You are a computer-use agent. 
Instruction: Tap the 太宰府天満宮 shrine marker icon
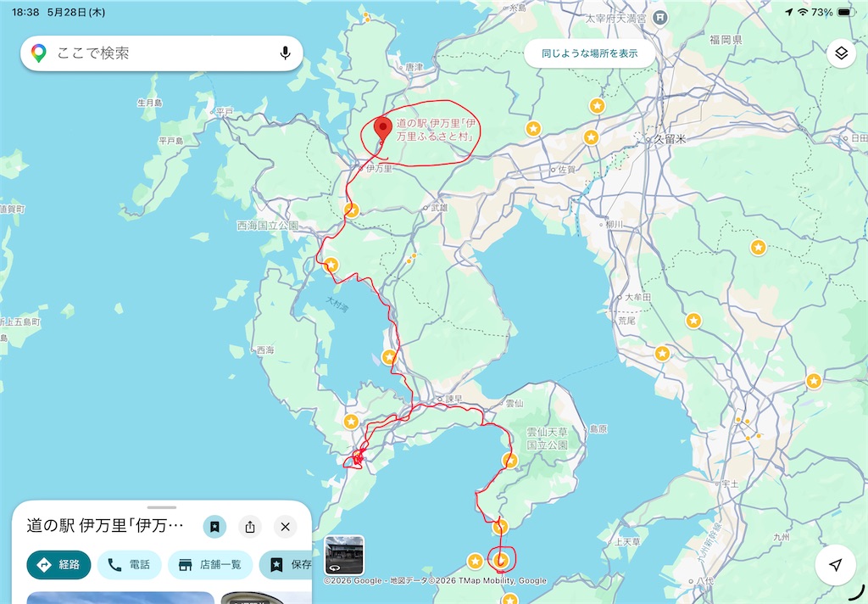(x=659, y=18)
